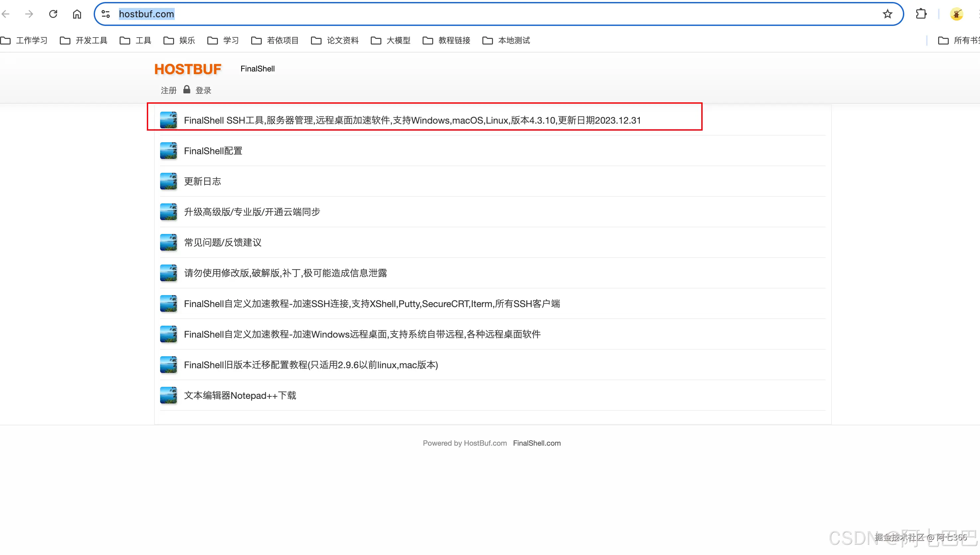Open the extensions puzzle icon
Image resolution: width=980 pixels, height=555 pixels.
point(921,14)
